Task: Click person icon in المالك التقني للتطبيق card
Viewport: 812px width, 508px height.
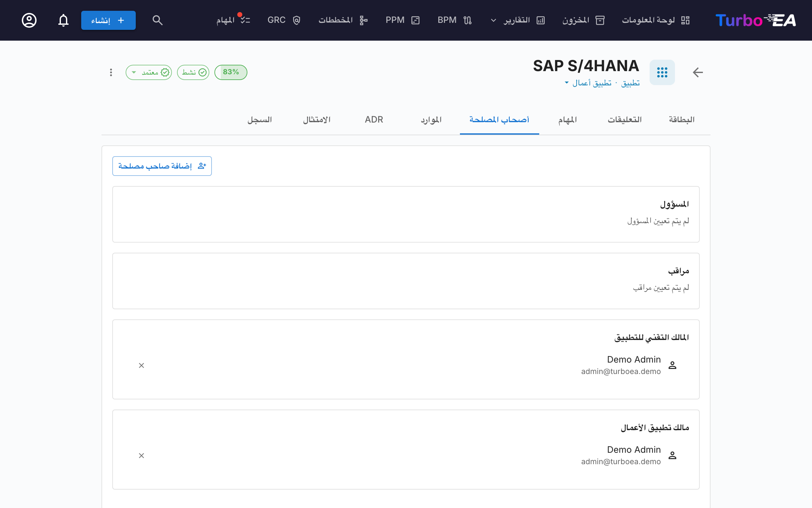Action: click(x=672, y=365)
